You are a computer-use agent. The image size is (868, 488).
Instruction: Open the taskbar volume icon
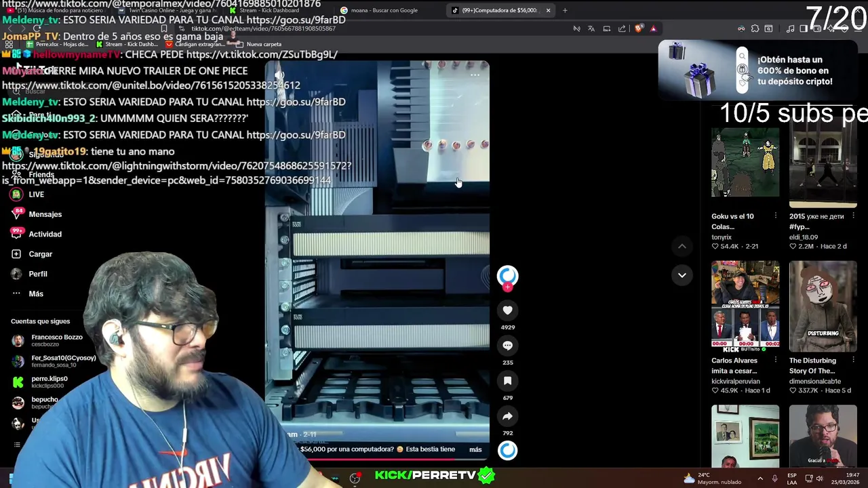click(x=819, y=479)
